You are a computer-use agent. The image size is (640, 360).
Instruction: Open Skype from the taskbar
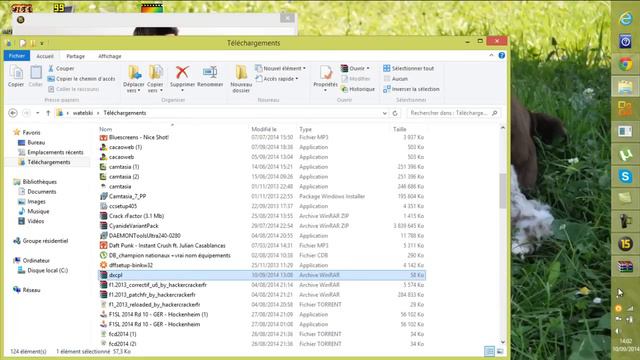click(x=625, y=176)
